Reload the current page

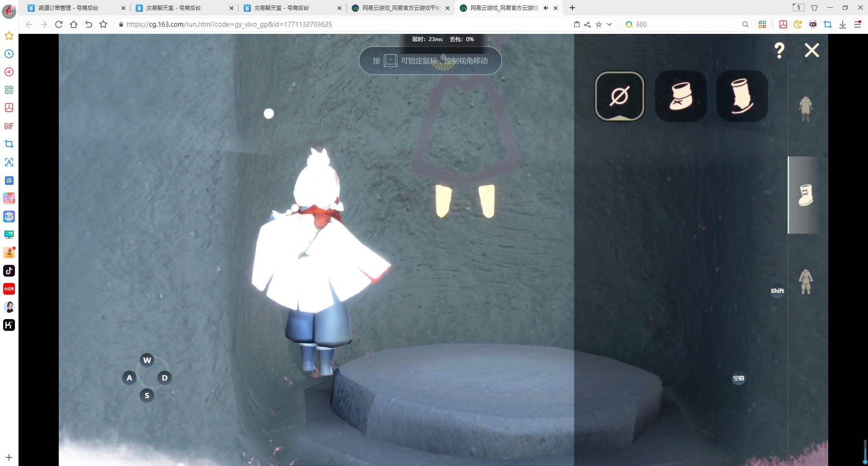click(x=59, y=24)
